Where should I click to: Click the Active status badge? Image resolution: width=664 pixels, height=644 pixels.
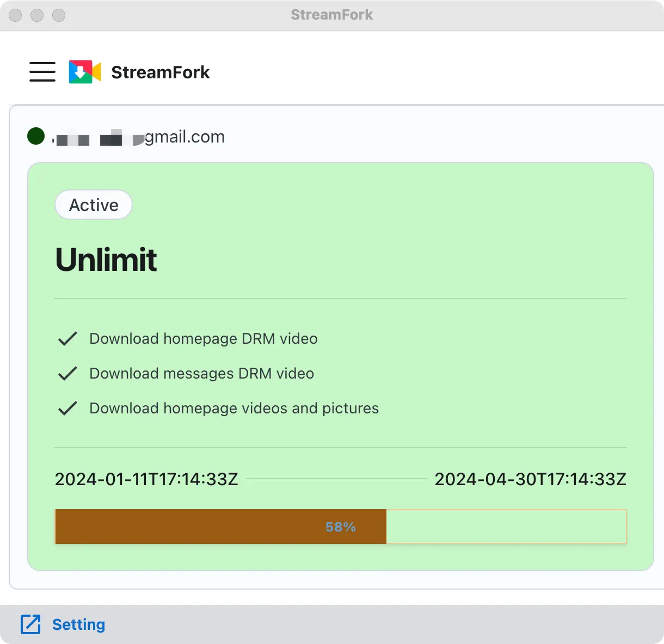click(93, 205)
